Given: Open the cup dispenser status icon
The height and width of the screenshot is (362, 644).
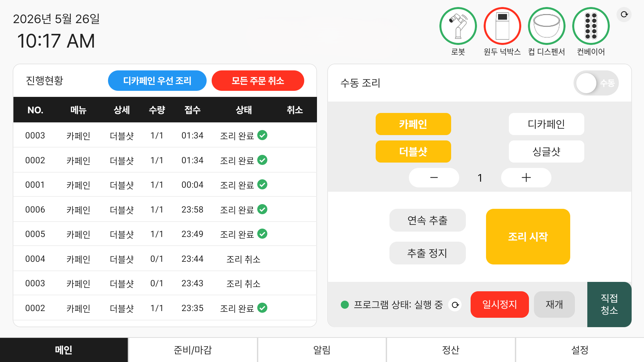Looking at the screenshot, I should tap(546, 26).
